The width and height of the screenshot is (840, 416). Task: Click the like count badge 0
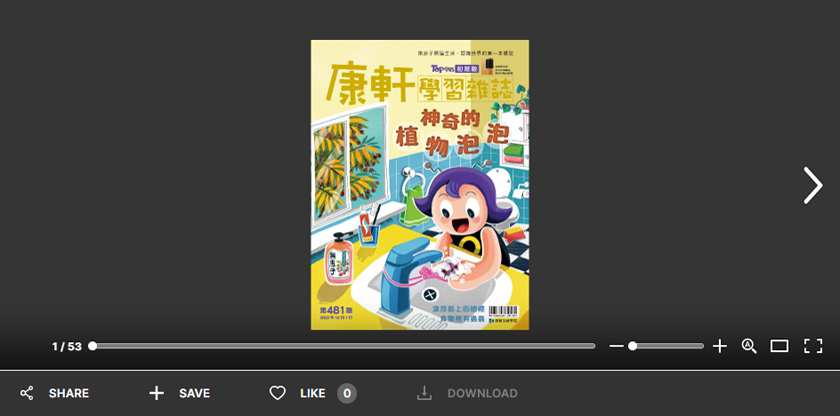(347, 394)
